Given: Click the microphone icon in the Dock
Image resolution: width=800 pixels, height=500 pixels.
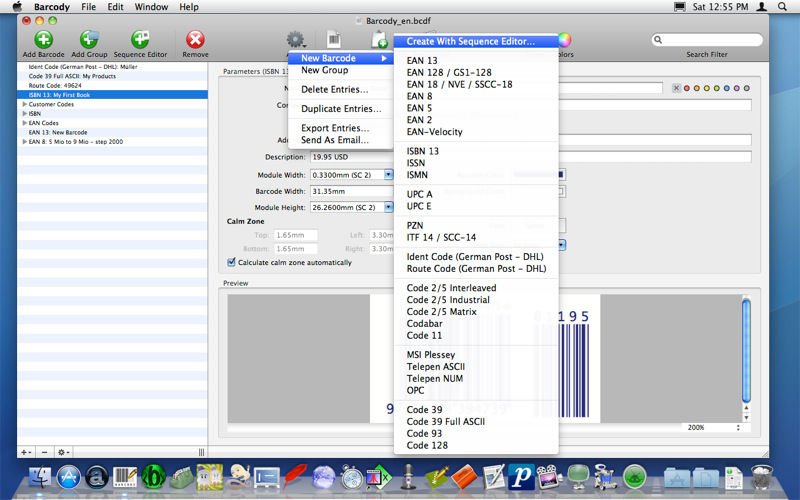Looking at the screenshot, I should [x=408, y=477].
